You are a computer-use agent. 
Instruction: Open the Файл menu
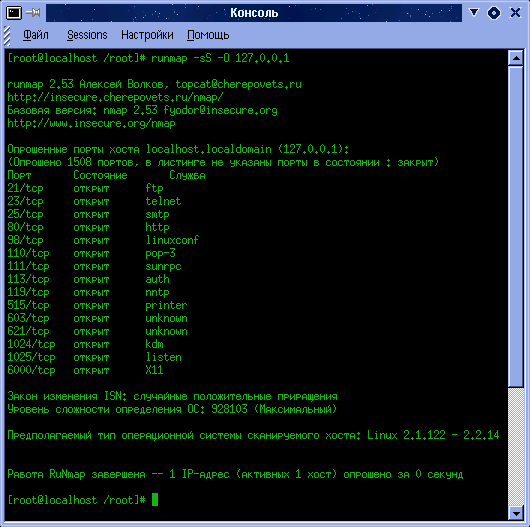(36, 35)
